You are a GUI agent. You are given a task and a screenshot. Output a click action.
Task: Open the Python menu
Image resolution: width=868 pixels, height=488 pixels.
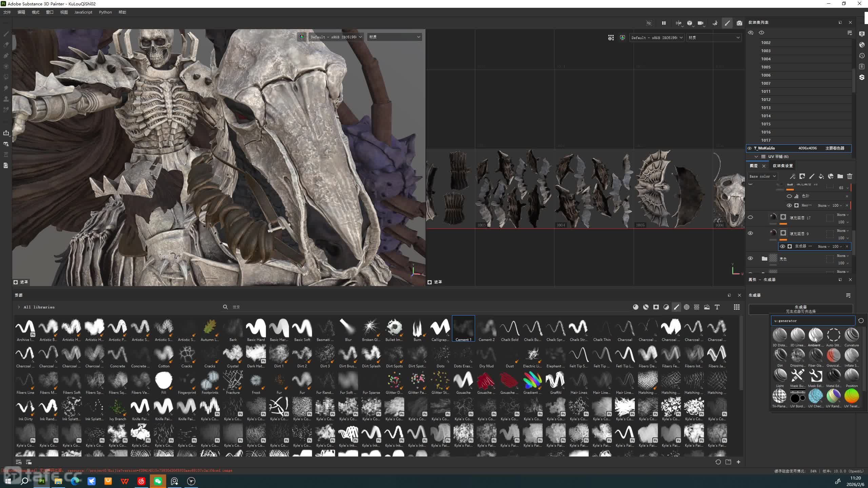[105, 12]
